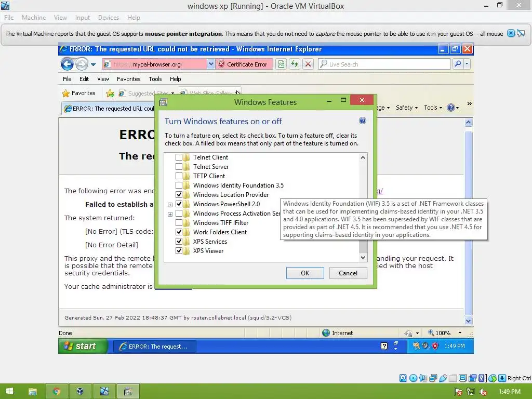Click the IE page scroll down arrow
Image resolution: width=532 pixels, height=399 pixels.
click(x=468, y=321)
